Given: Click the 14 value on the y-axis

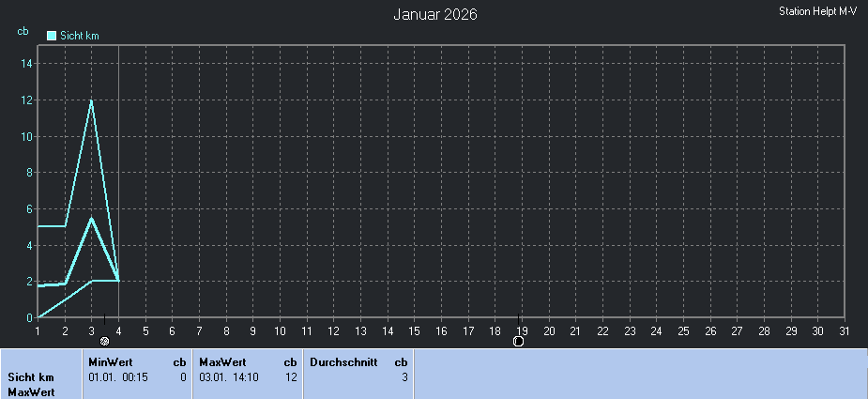Looking at the screenshot, I should tap(27, 64).
